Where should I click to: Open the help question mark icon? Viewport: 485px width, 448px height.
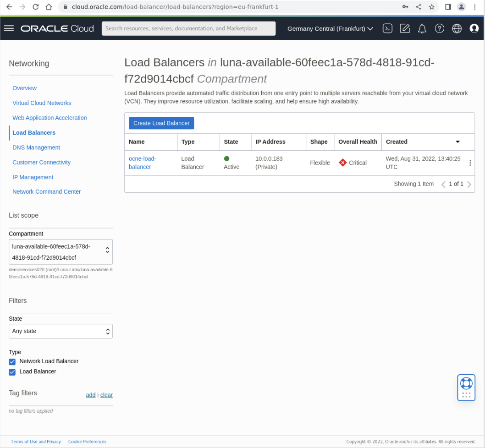[439, 28]
